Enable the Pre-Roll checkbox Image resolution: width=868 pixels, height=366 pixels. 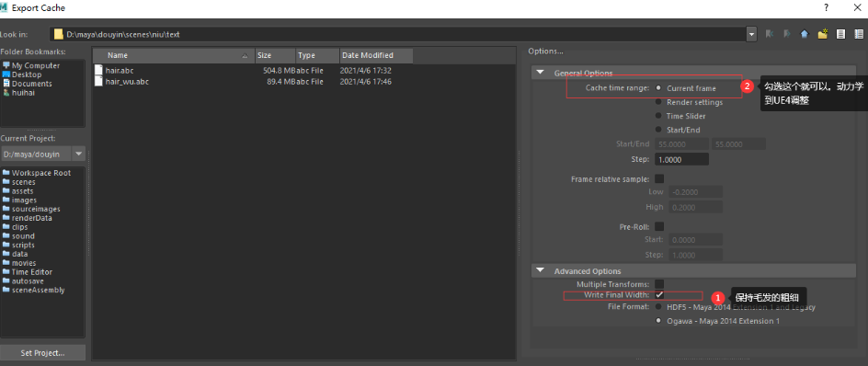coord(659,226)
